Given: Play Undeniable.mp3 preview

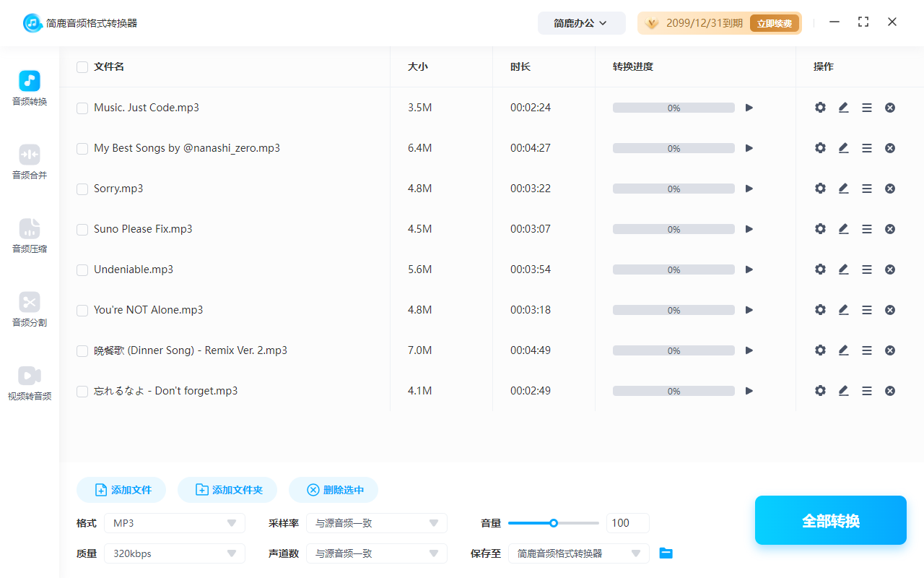Looking at the screenshot, I should (749, 269).
